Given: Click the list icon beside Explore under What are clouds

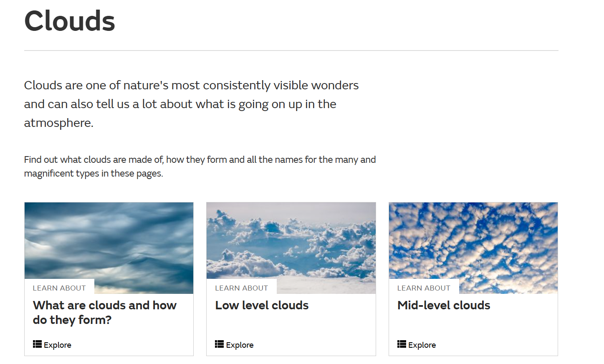Looking at the screenshot, I should pyautogui.click(x=37, y=344).
